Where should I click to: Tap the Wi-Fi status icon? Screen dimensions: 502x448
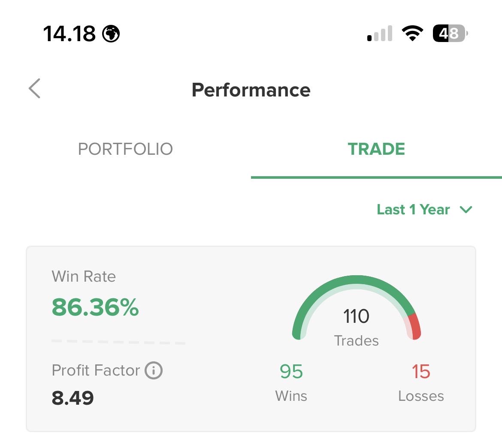412,33
